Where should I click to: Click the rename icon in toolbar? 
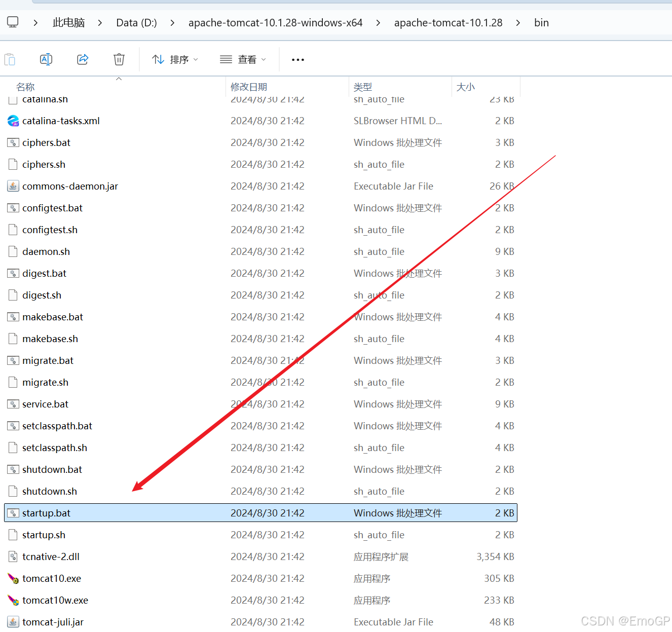pos(46,59)
